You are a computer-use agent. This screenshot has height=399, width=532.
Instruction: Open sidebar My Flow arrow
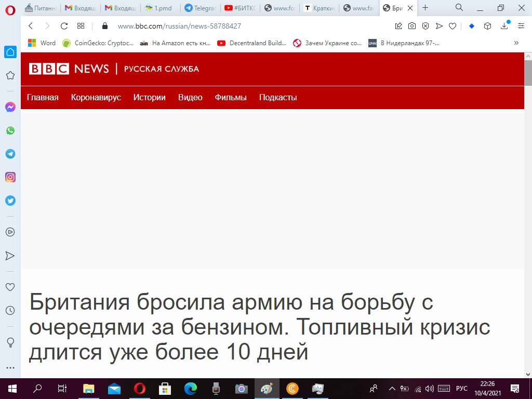(10, 256)
